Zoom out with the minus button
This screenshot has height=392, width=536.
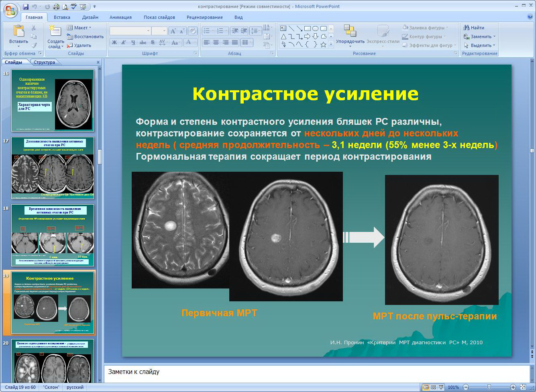(x=465, y=387)
